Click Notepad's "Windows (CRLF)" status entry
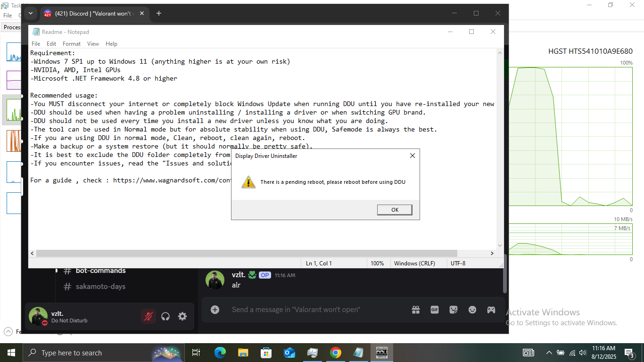The width and height of the screenshot is (644, 362). 414,263
